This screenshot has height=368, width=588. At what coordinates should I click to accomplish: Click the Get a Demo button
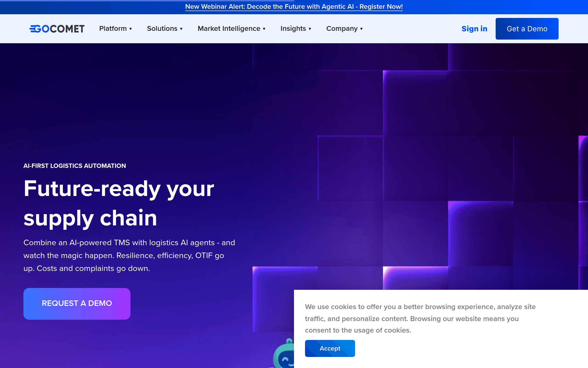coord(527,29)
